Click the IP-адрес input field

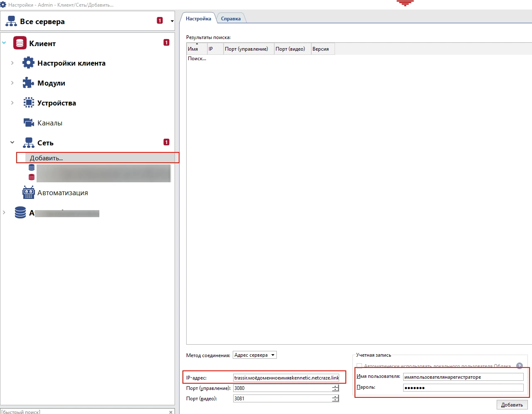pyautogui.click(x=286, y=378)
